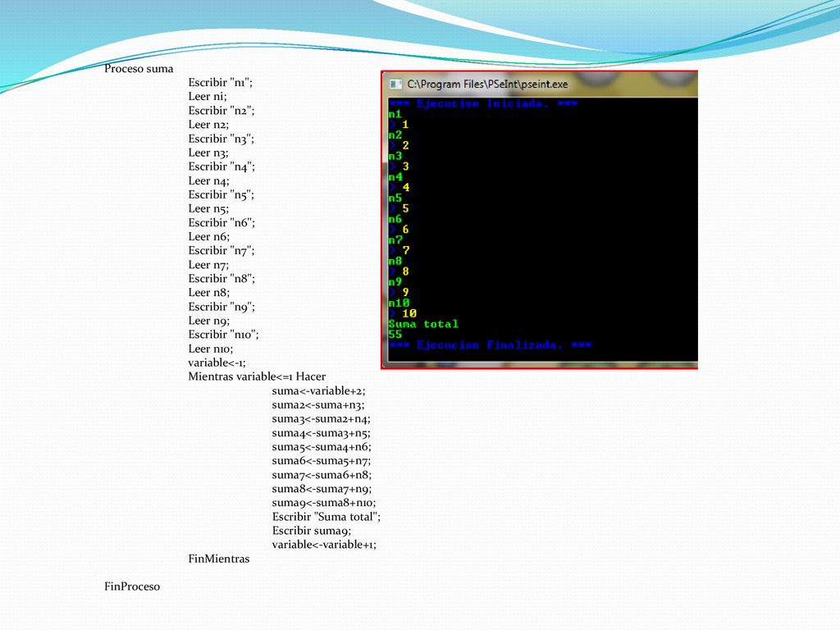Click the 'Escribir "Suma total";' code line

point(326,517)
